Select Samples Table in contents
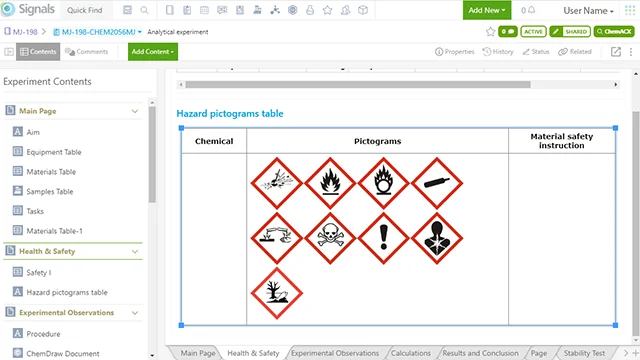The image size is (640, 360). tap(50, 191)
